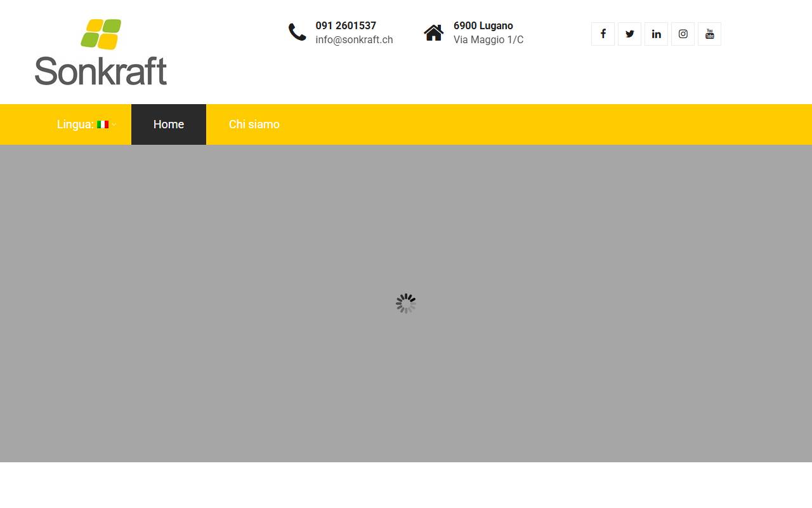The image size is (812, 508).
Task: Open the Twitter social link
Action: click(629, 34)
